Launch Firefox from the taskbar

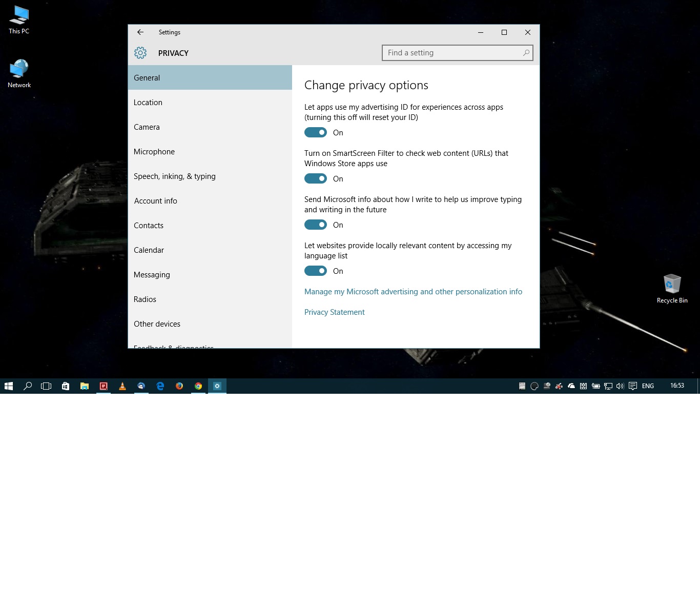[179, 386]
